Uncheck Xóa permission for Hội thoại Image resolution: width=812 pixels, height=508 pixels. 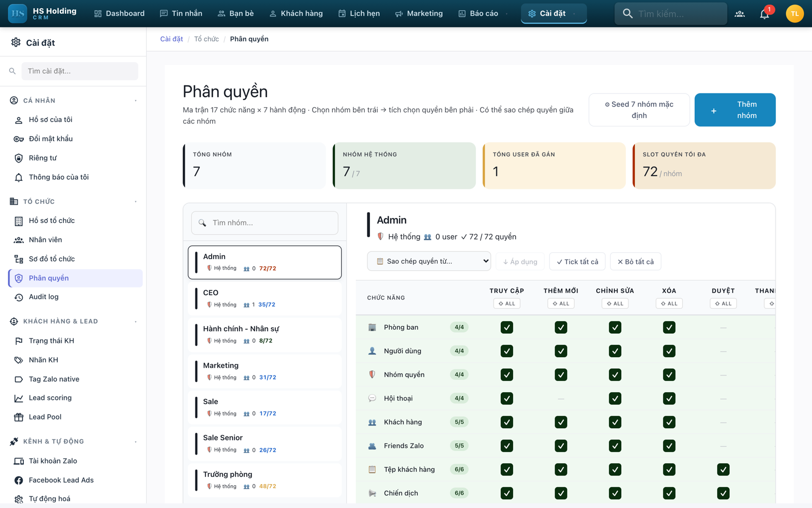(x=669, y=398)
